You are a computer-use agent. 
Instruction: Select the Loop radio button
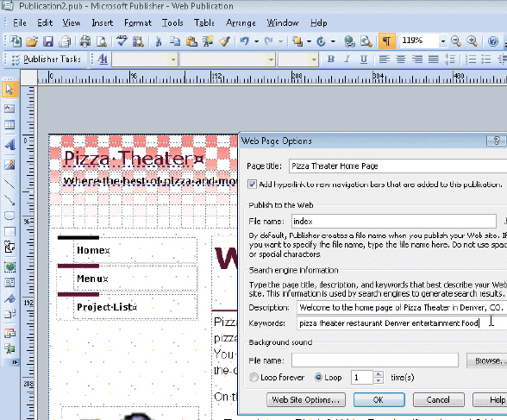point(318,378)
